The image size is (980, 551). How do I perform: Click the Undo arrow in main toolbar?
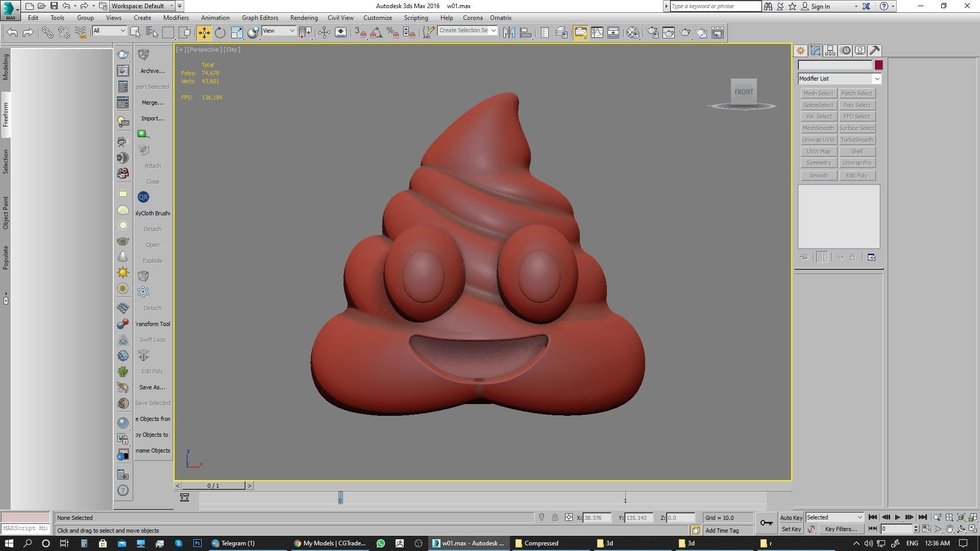point(12,33)
